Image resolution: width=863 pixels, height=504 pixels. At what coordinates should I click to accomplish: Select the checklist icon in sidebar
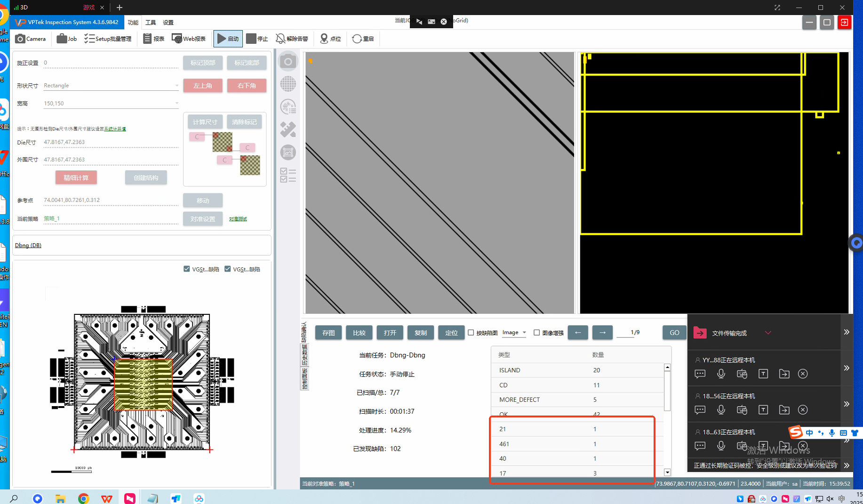click(288, 175)
